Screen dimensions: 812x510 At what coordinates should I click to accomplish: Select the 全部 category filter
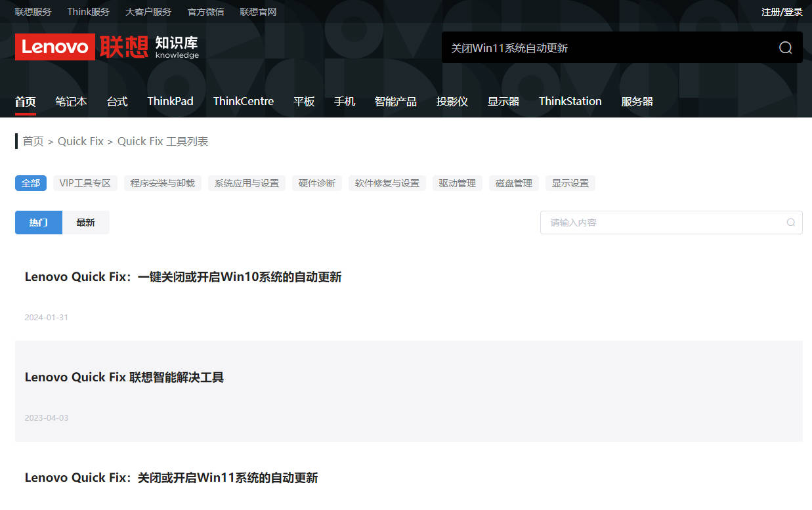click(31, 183)
